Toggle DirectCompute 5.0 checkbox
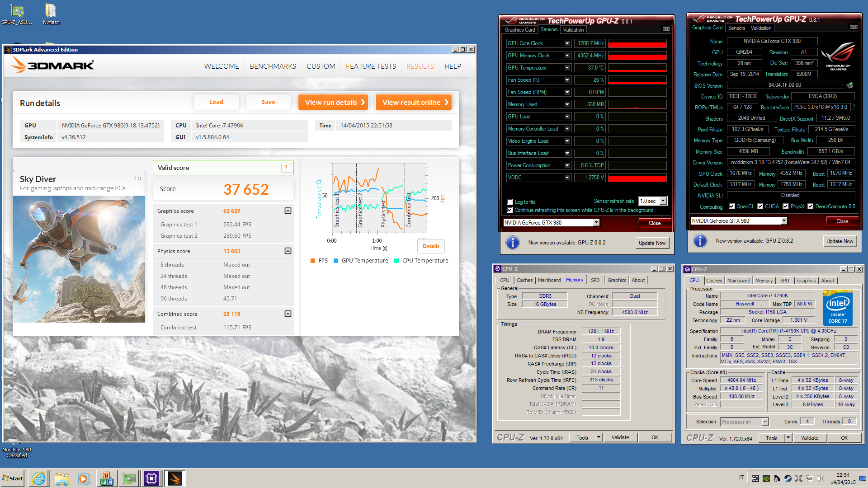This screenshot has height=488, width=868. [x=811, y=206]
